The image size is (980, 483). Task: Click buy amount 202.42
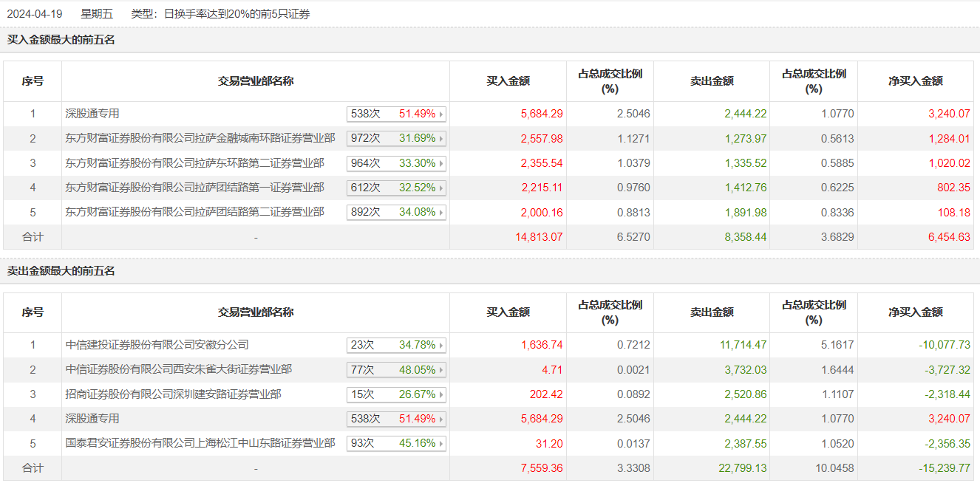547,394
